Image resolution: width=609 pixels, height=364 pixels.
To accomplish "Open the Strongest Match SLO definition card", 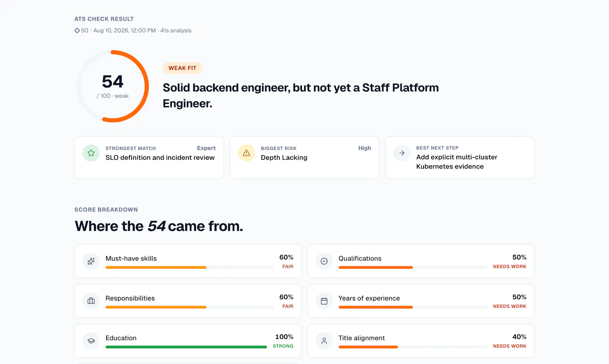I will tap(149, 157).
